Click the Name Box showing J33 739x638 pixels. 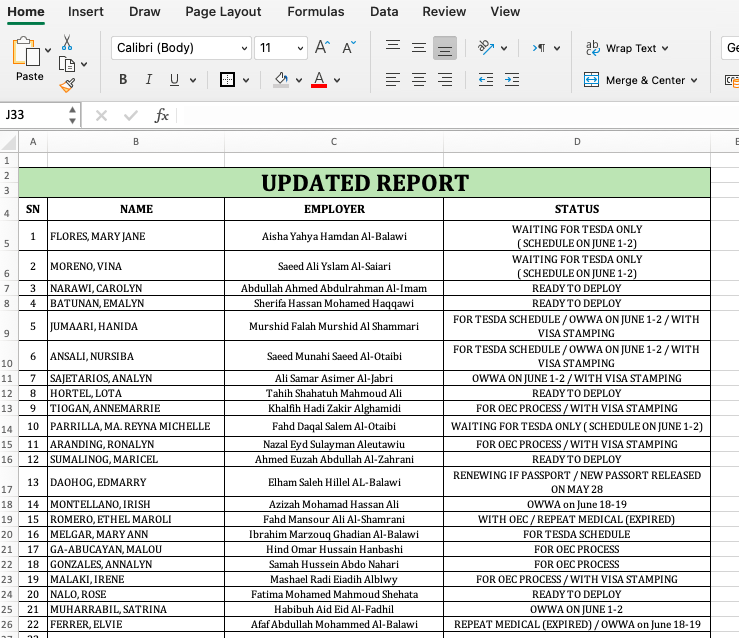tap(33, 115)
